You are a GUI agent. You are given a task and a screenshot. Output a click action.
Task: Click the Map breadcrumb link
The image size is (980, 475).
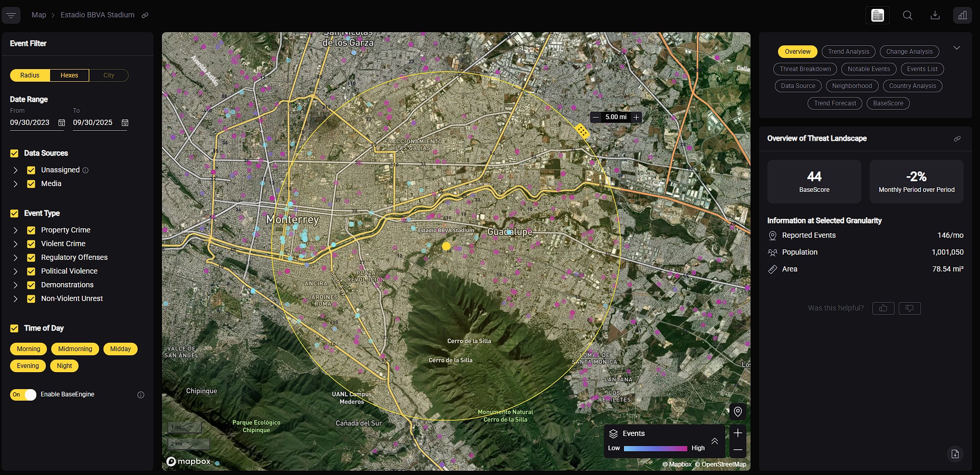point(39,15)
